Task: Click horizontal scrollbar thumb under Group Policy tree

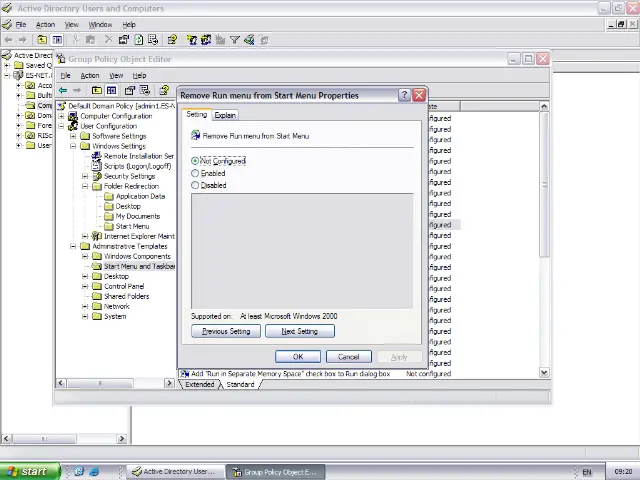Action: [x=100, y=383]
